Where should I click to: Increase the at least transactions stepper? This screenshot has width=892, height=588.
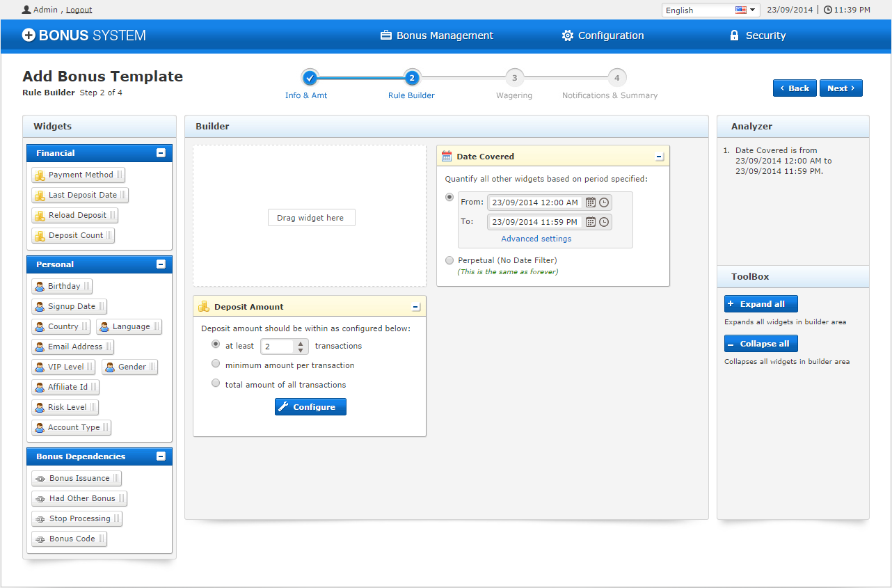pos(301,343)
